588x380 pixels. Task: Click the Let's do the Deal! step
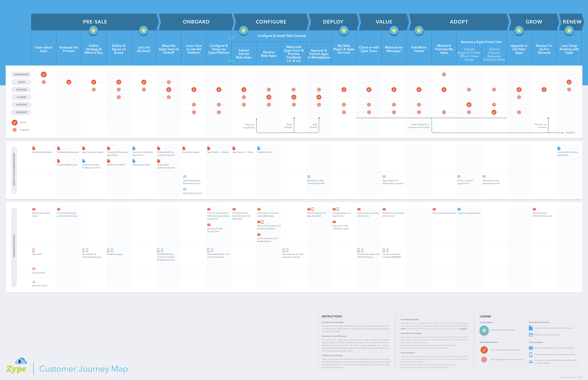pos(143,49)
